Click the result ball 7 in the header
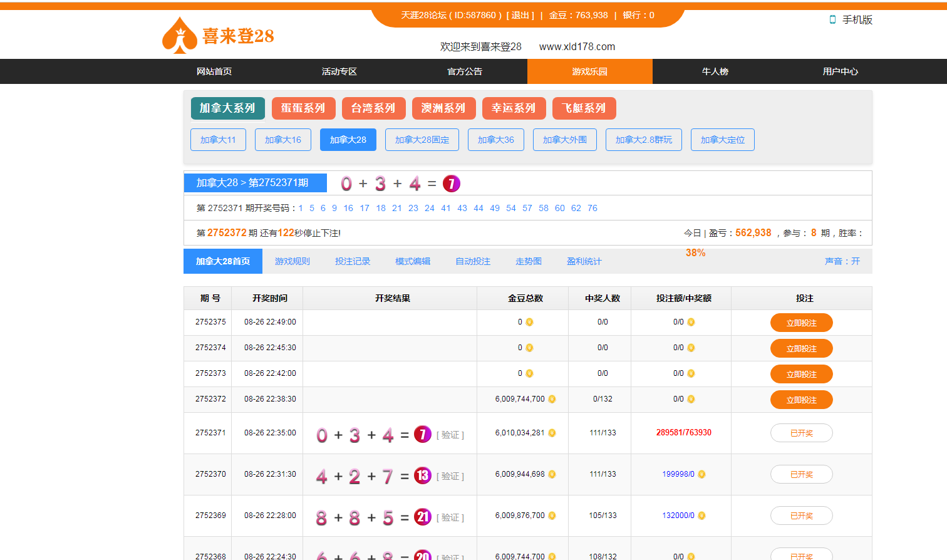Screen dimensions: 947x560 click(451, 184)
